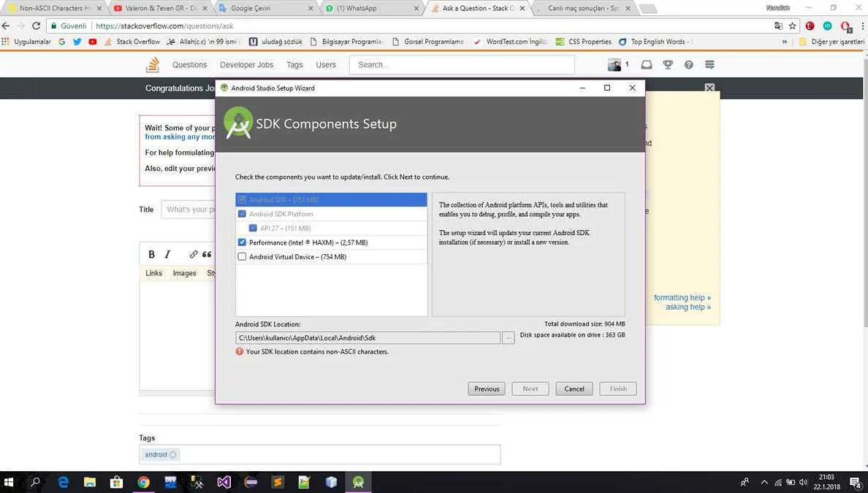Click the Previous button in wizard
This screenshot has height=493, width=868.
[x=487, y=389]
